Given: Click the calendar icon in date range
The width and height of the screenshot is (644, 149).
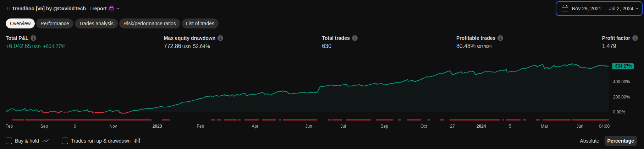Looking at the screenshot, I should click(x=565, y=9).
